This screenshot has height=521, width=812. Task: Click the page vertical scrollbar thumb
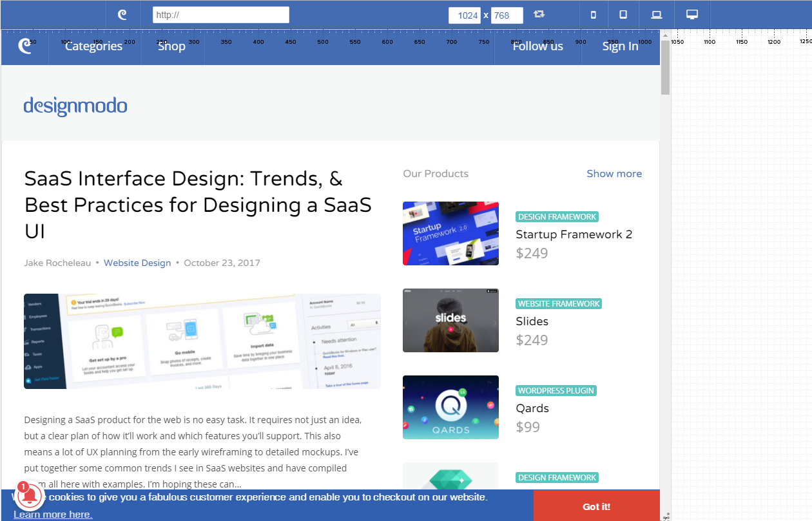click(x=665, y=68)
